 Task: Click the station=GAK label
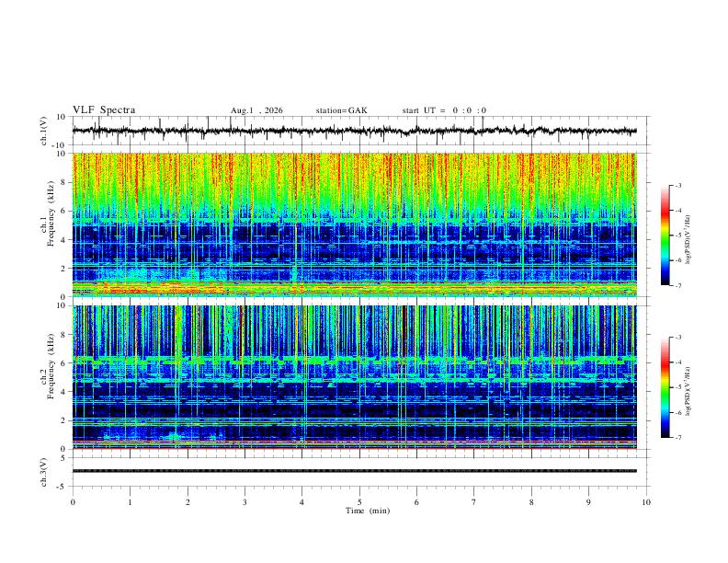[x=341, y=110]
